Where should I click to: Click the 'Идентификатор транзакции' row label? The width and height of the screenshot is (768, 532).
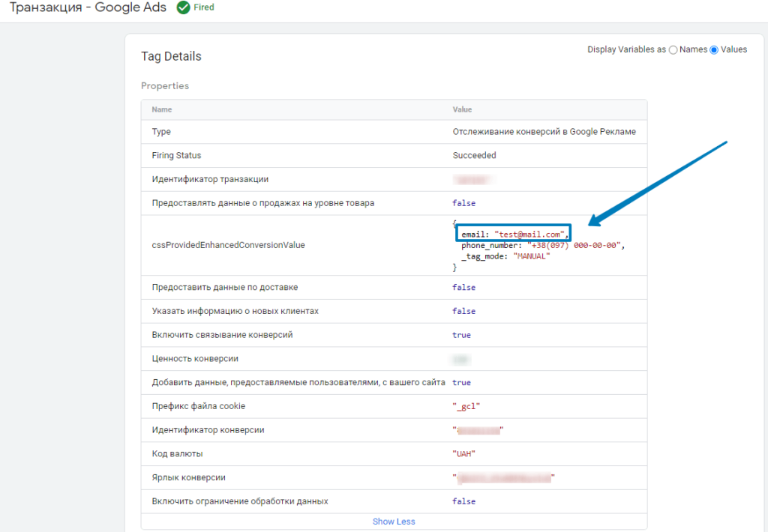[x=210, y=179]
